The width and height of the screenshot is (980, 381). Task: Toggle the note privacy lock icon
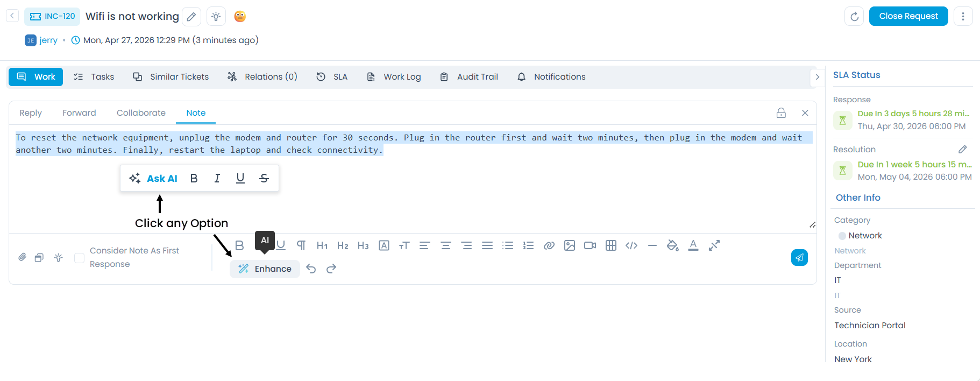(780, 113)
